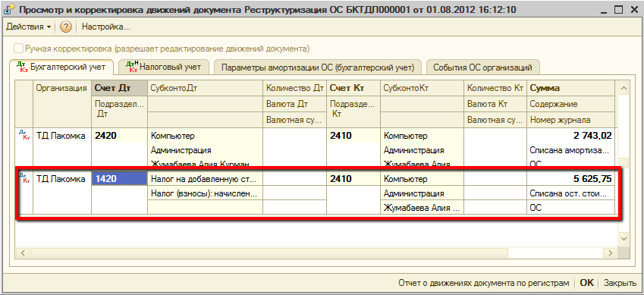
Task: Click horizontal scrollbar left arrow
Action: [22, 252]
